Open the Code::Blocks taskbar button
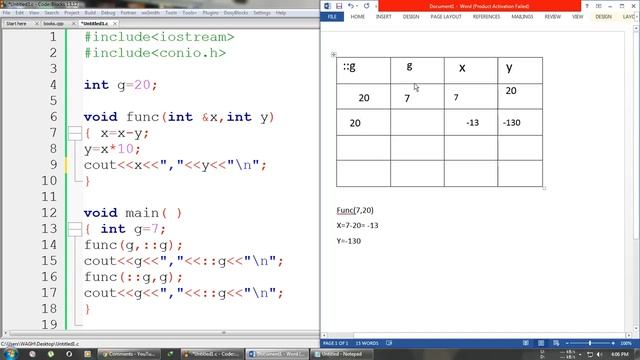This screenshot has width=640, height=360. click(212, 354)
